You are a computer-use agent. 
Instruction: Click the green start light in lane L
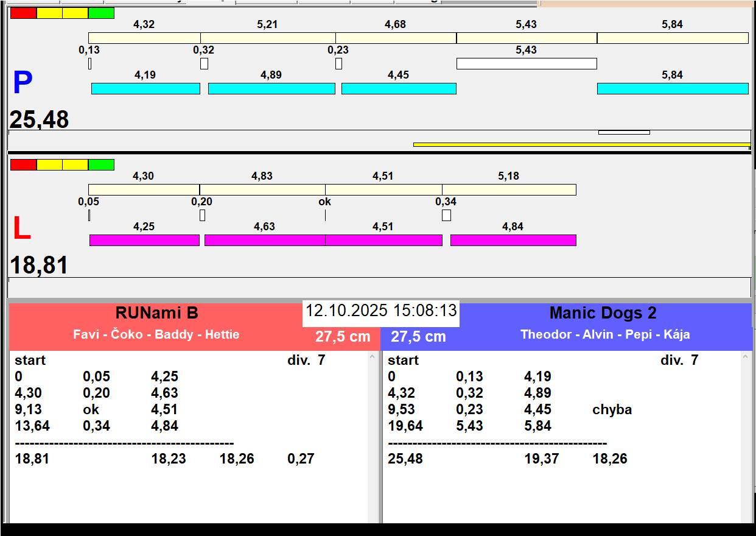point(101,164)
